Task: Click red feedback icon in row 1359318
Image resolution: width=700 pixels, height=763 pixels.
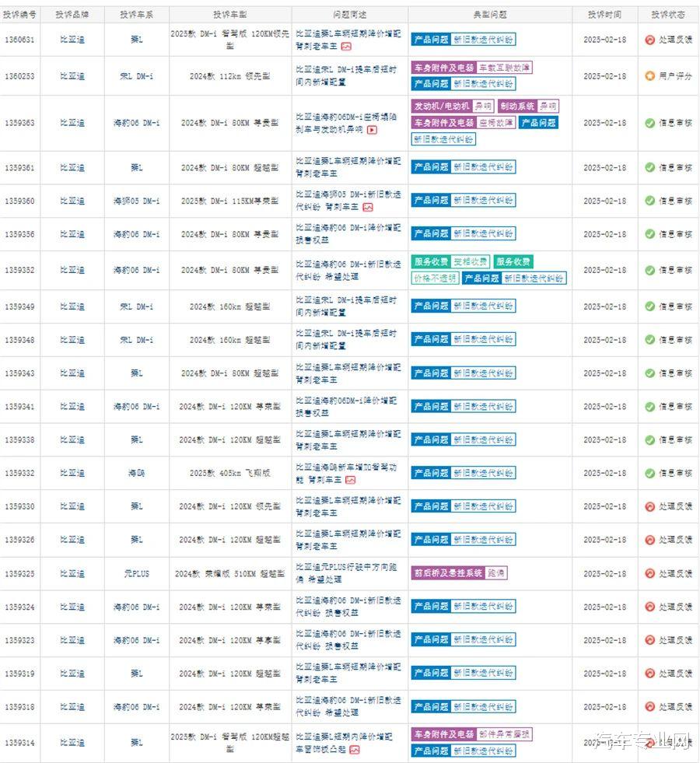Action: (649, 706)
